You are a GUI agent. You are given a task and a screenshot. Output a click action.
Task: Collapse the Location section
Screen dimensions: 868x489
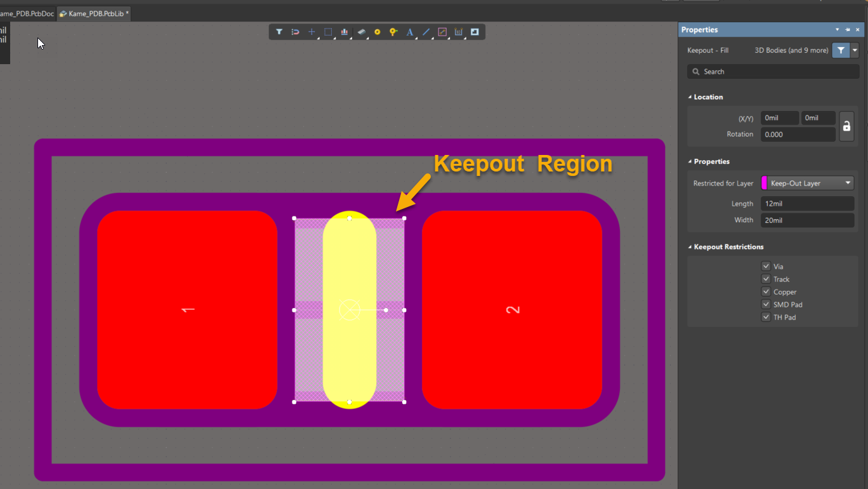pyautogui.click(x=690, y=97)
